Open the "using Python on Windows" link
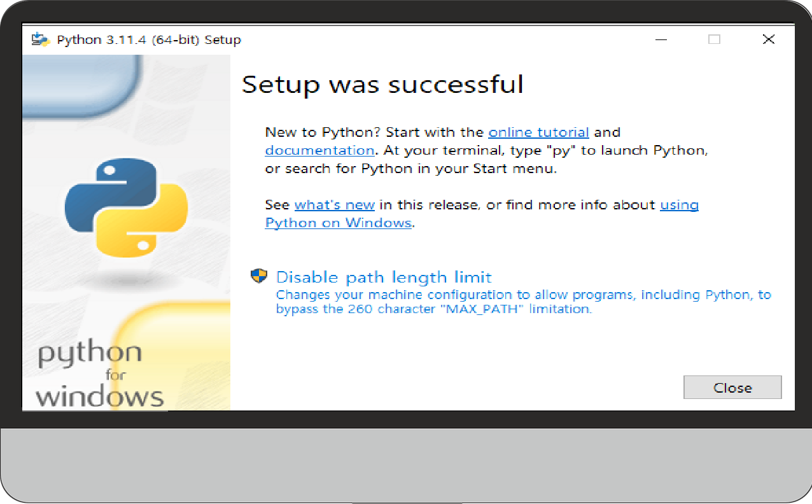The image size is (812, 504). pos(338,223)
